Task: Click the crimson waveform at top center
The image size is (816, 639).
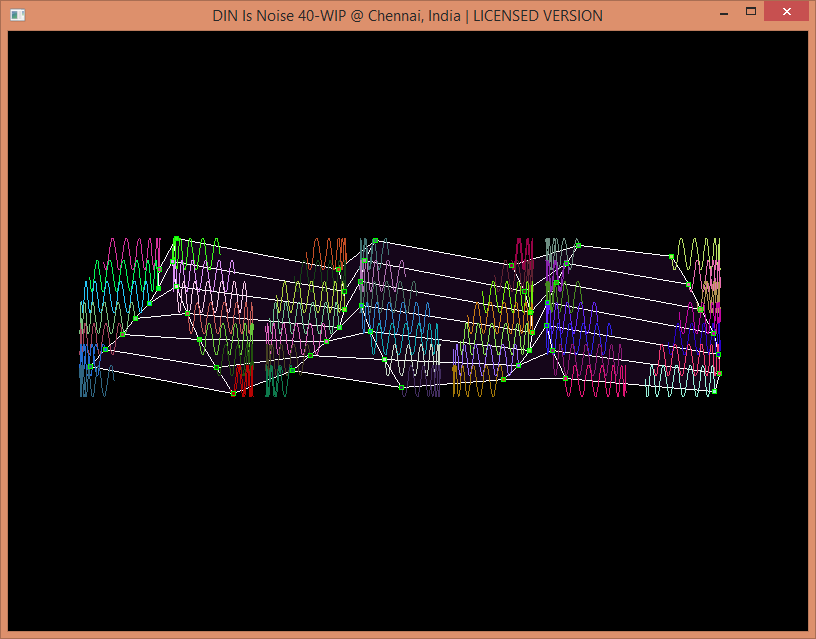Action: click(524, 254)
